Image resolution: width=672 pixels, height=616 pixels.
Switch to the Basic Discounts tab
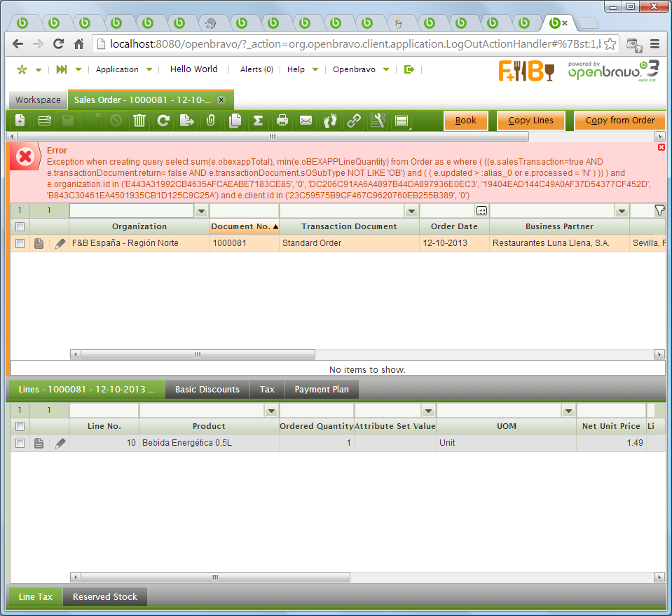click(x=207, y=390)
